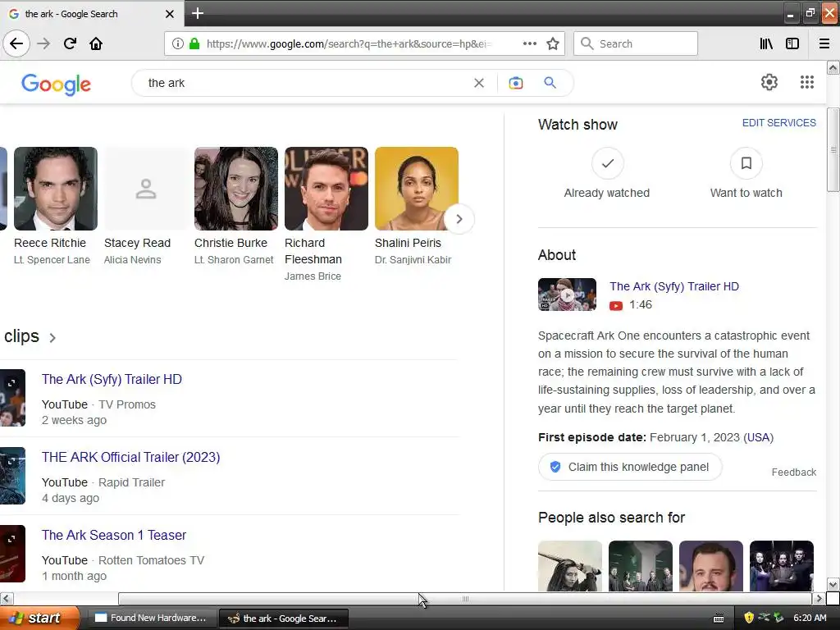840x630 pixels.
Task: Select cast member Richard Fleeshman photo
Action: (x=326, y=189)
